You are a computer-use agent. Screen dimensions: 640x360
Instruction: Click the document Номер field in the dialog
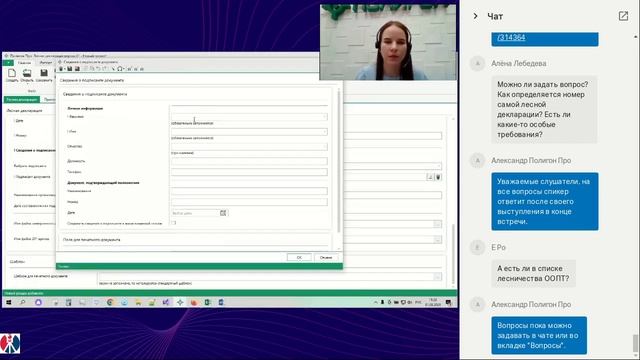[x=249, y=202]
